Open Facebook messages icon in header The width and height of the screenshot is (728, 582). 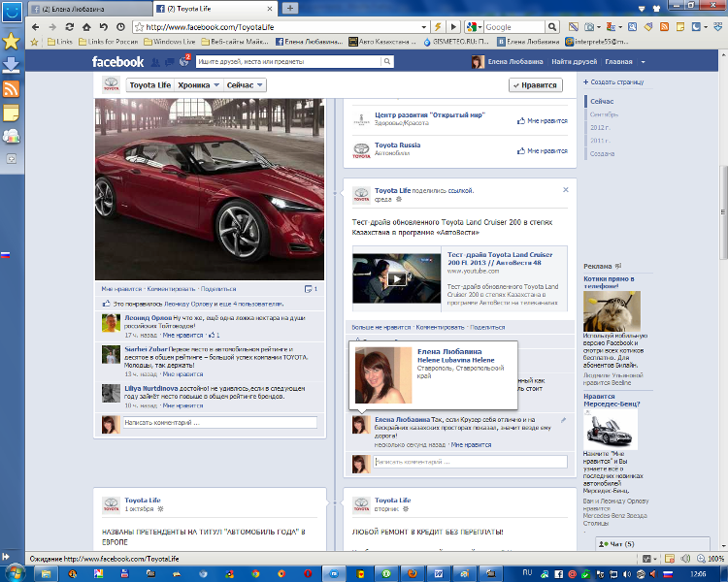click(x=170, y=62)
